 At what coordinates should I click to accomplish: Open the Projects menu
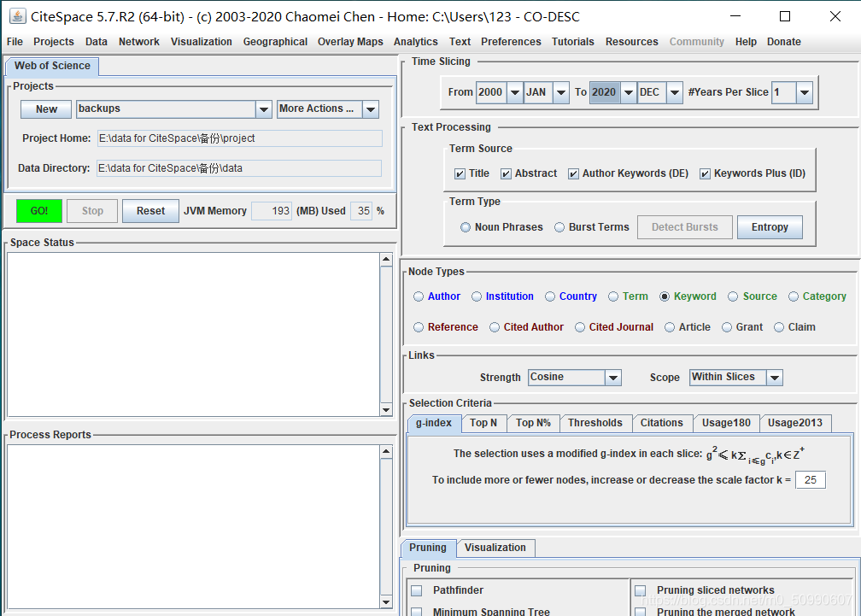click(x=53, y=42)
